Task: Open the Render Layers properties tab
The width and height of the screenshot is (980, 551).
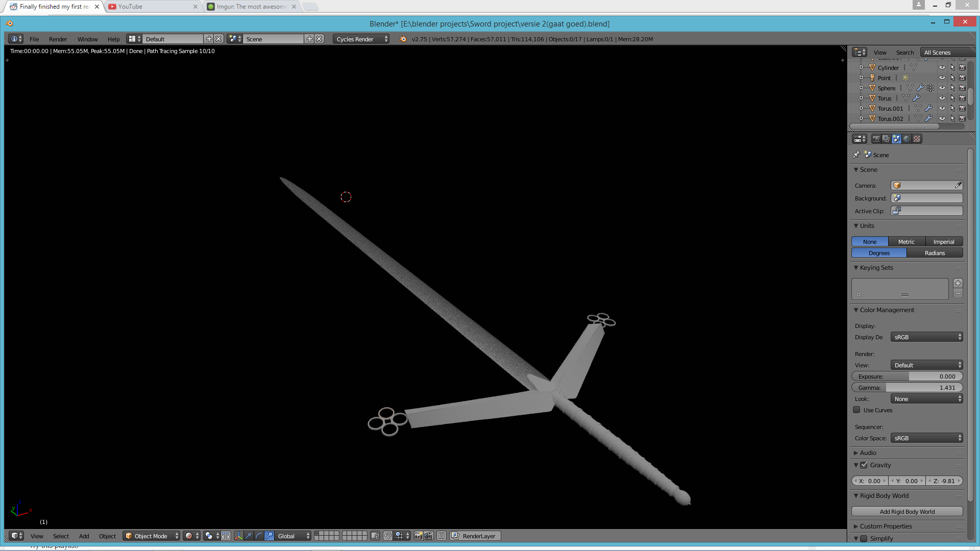Action: coord(886,139)
